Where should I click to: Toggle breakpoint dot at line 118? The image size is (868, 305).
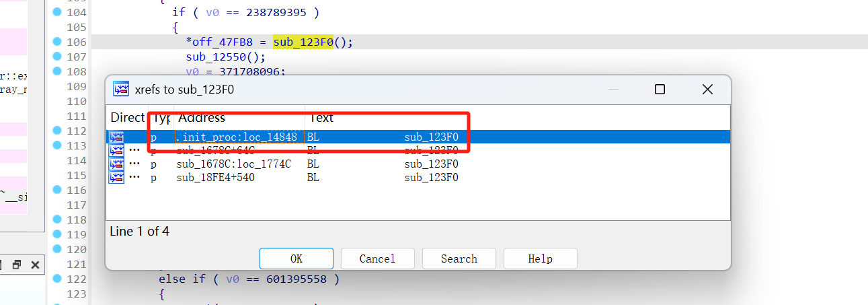[x=56, y=219]
